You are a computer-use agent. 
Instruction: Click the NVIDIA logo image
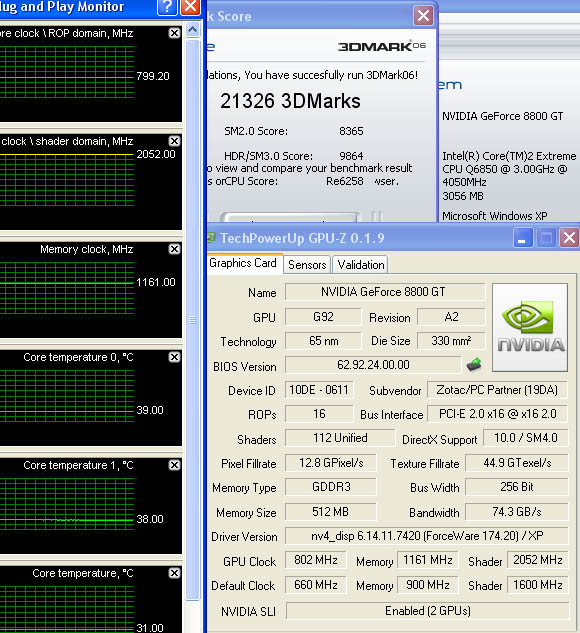[530, 327]
